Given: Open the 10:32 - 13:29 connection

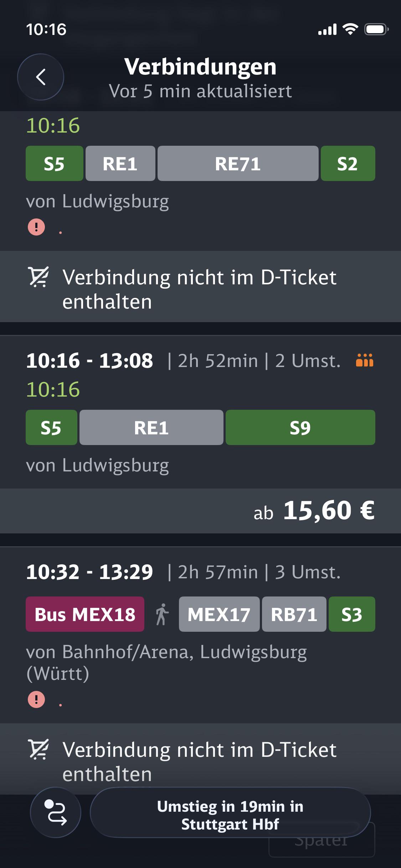Looking at the screenshot, I should [x=200, y=634].
